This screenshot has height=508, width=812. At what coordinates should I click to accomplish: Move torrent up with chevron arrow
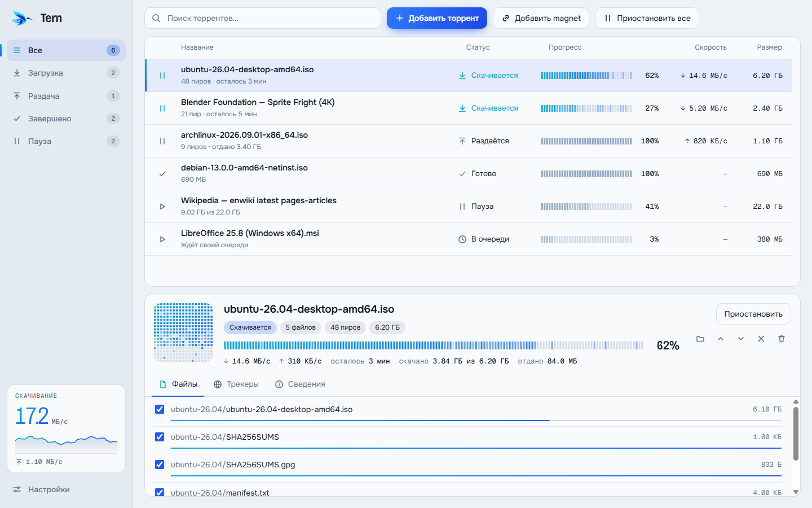(721, 339)
